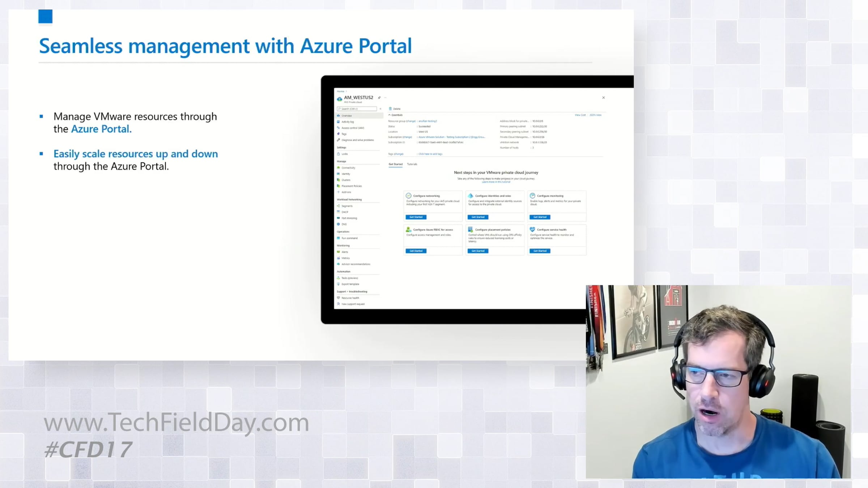Viewport: 868px width, 488px height.
Task: Collapse the Essentials section chevron
Action: pos(390,115)
